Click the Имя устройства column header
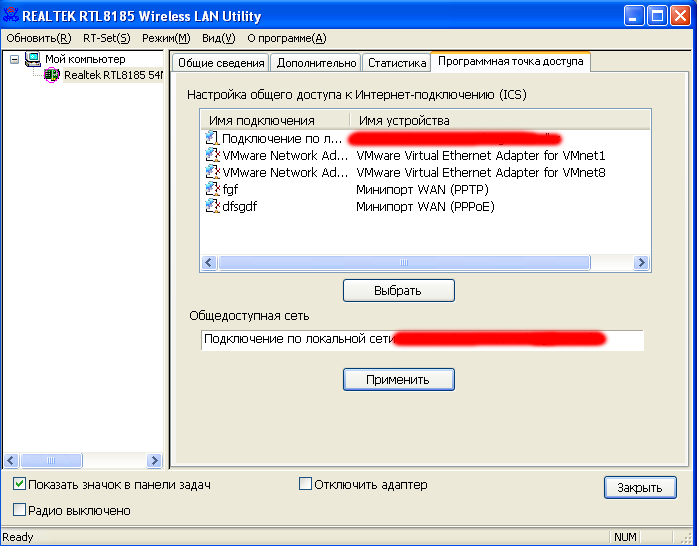This screenshot has width=697, height=546. tap(500, 120)
